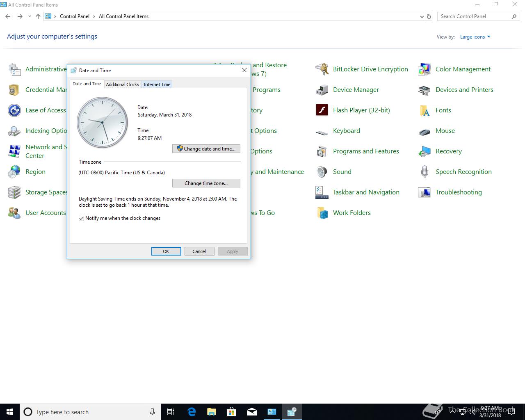525x420 pixels.
Task: Open the address bar history dropdown
Action: coord(422,16)
